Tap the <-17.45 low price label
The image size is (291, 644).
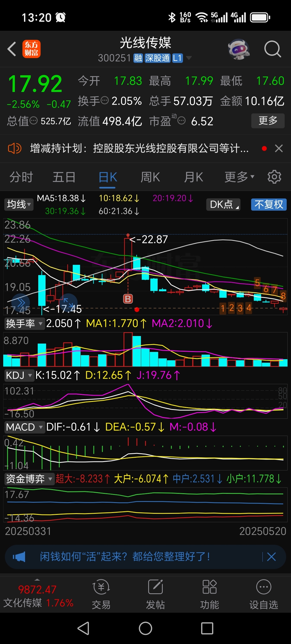tap(62, 309)
